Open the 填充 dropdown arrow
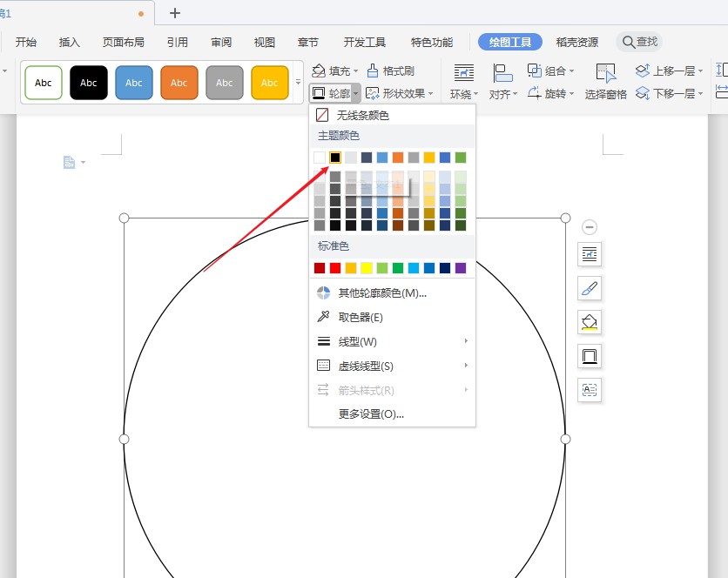728x578 pixels. coord(355,71)
